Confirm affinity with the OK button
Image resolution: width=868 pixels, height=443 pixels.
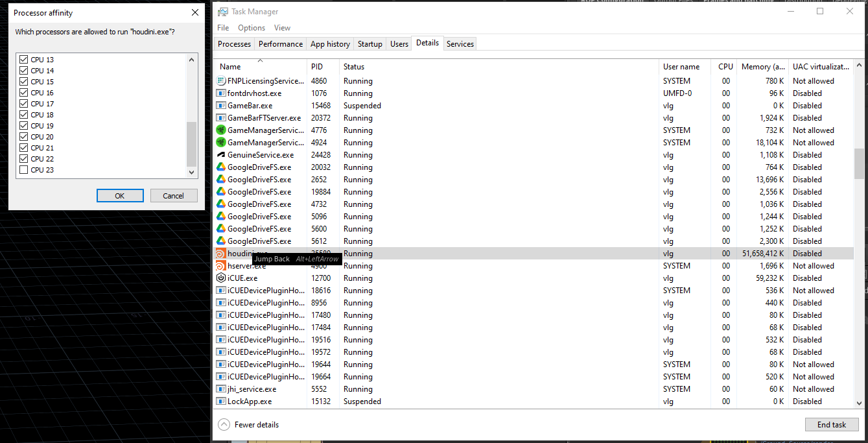tap(120, 196)
